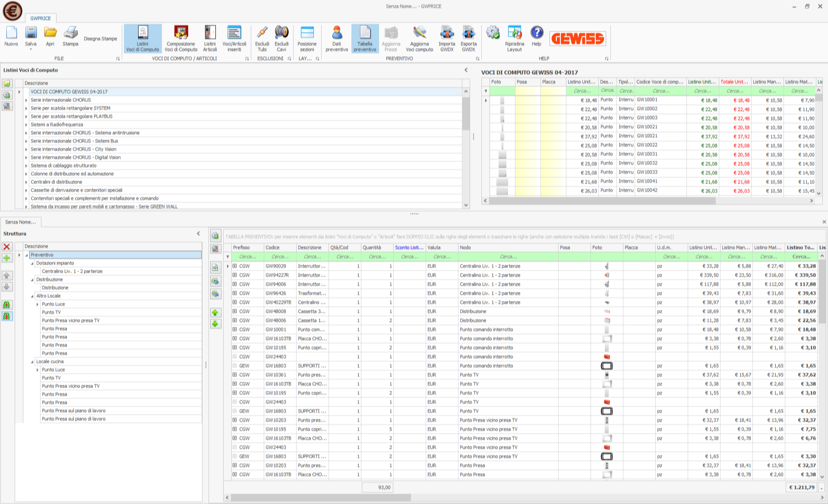Click the GW16803 frame photo thumbnail in Punto TV row
Viewport: 828px width, 504px height.
pos(607,411)
